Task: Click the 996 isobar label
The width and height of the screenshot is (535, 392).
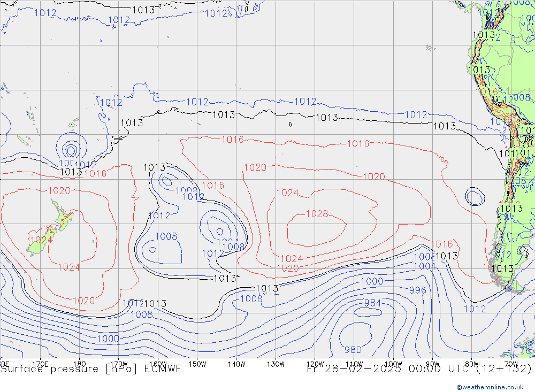Action: (x=418, y=290)
